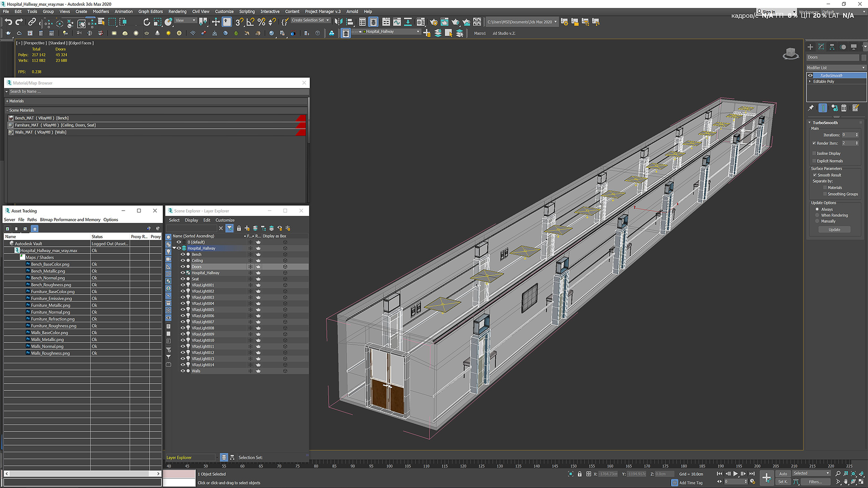Open the Create tab (plus icon) in command panel
This screenshot has height=488, width=868.
pyautogui.click(x=810, y=47)
